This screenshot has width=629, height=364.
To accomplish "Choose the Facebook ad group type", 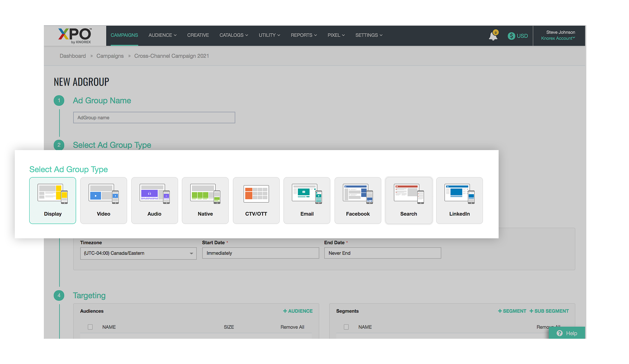I will click(x=357, y=200).
